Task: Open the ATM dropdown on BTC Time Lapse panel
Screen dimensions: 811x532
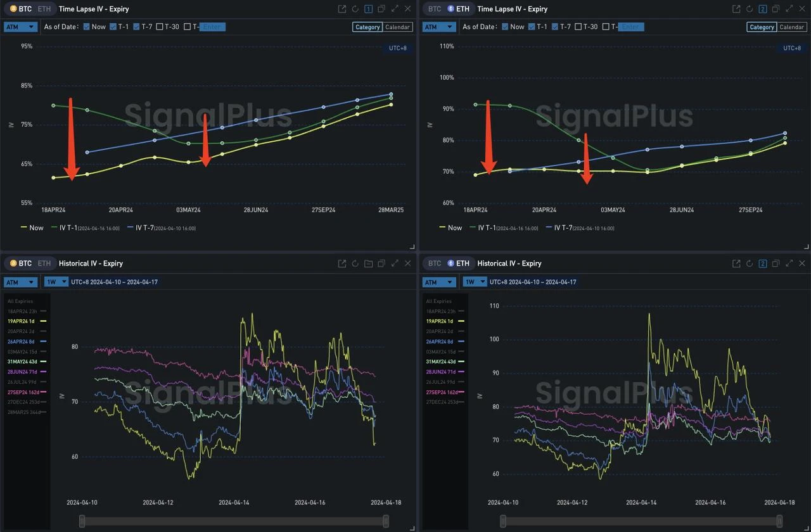Action: [20, 27]
